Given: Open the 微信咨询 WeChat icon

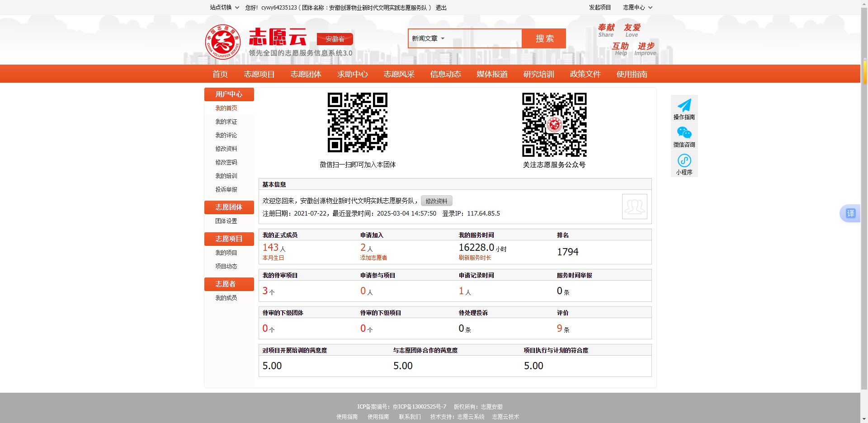Looking at the screenshot, I should click(x=684, y=132).
